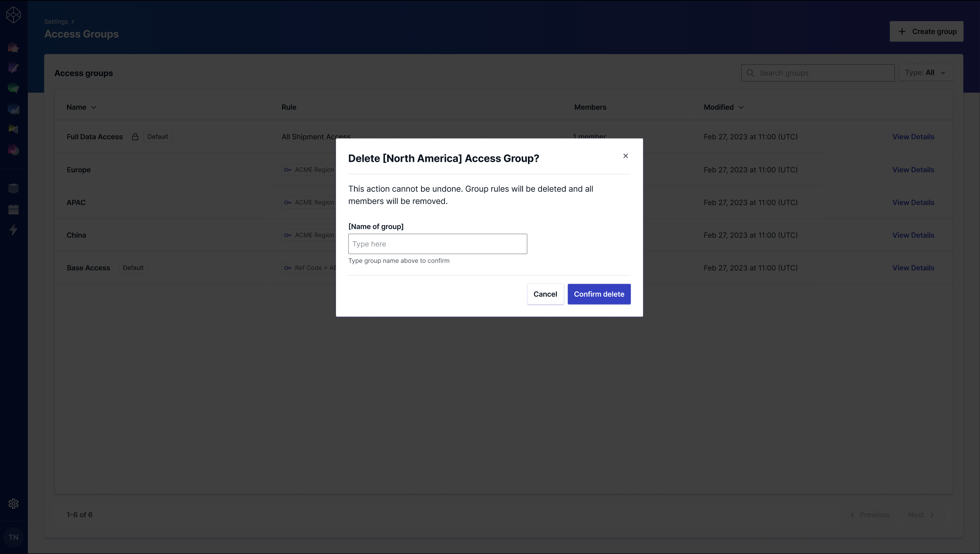
Task: View Details for Base Access group
Action: 913,268
